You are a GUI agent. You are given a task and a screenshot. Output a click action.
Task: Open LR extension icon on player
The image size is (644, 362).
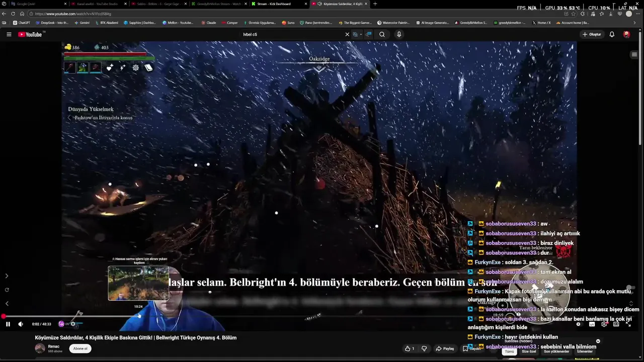tap(61, 324)
